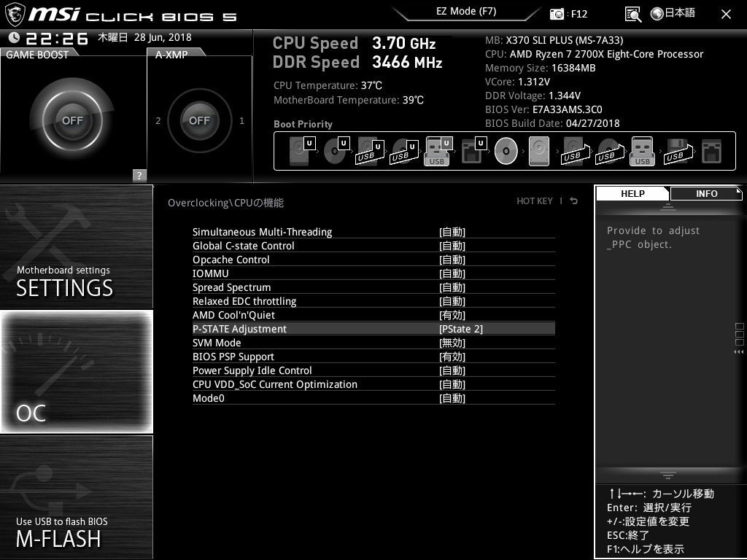Change language via 日本語 label
This screenshot has width=747, height=560.
680,13
